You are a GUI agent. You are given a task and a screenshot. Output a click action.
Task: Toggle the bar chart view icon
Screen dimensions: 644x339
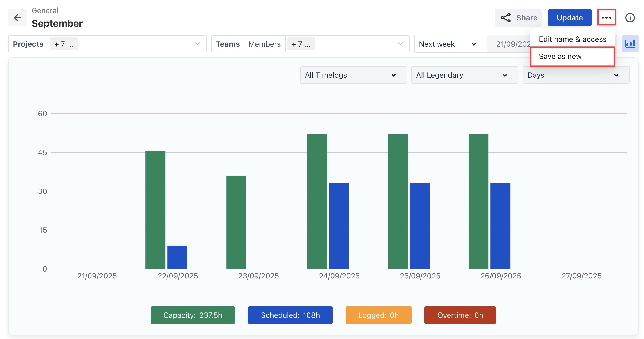pos(630,44)
